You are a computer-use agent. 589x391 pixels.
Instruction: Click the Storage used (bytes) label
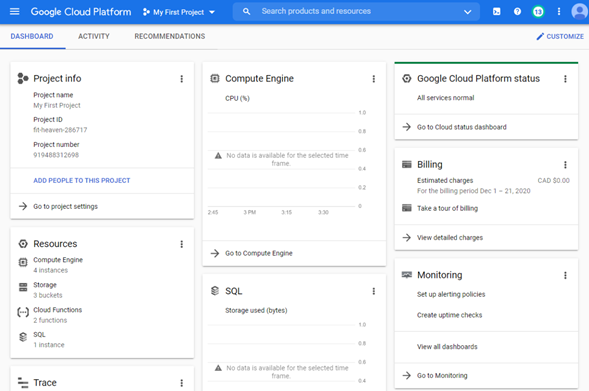[256, 311]
